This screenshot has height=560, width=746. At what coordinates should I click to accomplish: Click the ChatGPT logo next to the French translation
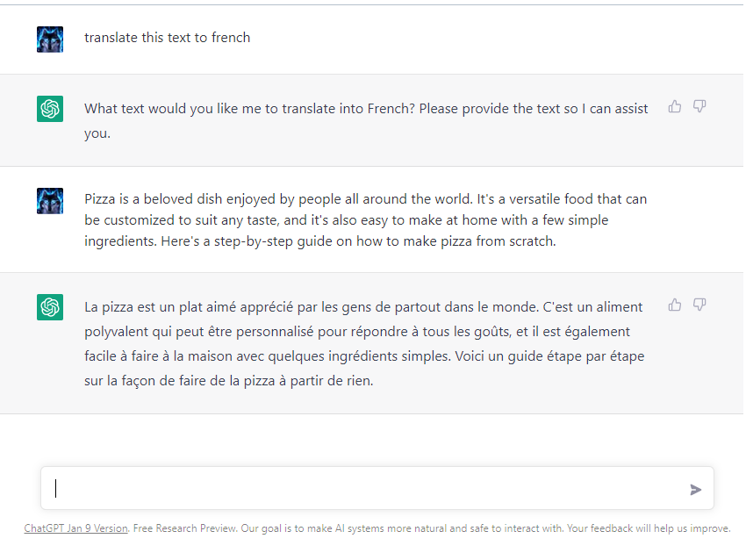[x=50, y=307]
